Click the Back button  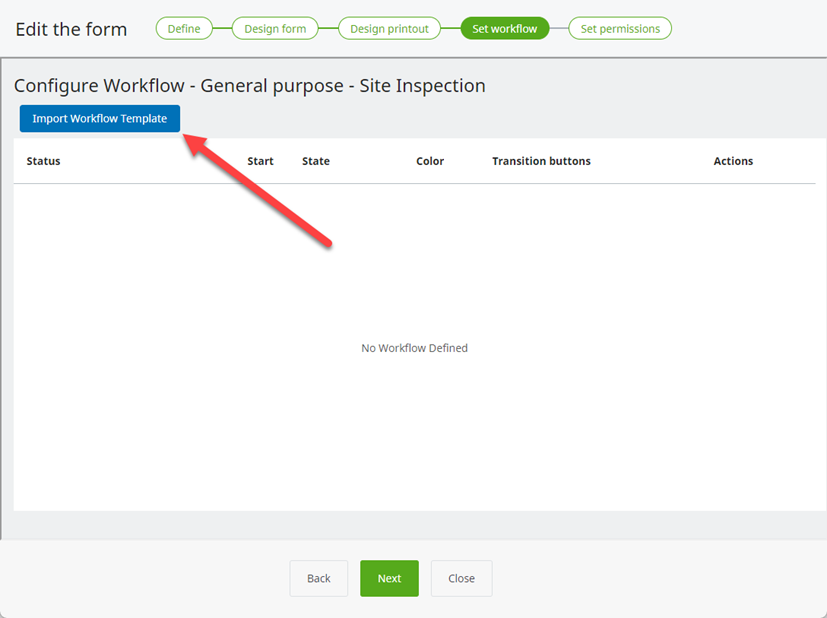tap(319, 578)
